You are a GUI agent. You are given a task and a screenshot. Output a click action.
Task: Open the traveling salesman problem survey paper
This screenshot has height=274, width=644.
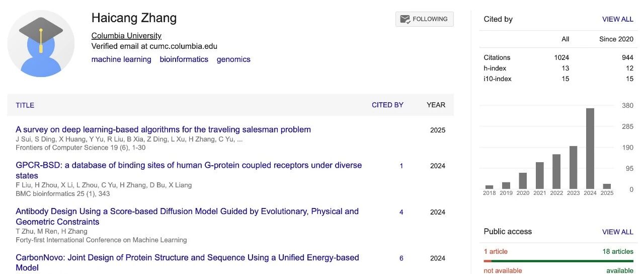click(163, 129)
